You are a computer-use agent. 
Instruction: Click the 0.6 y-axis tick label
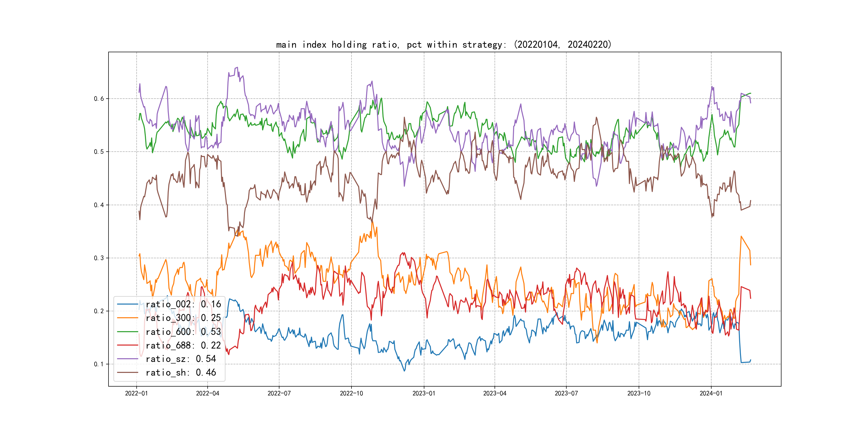[99, 99]
